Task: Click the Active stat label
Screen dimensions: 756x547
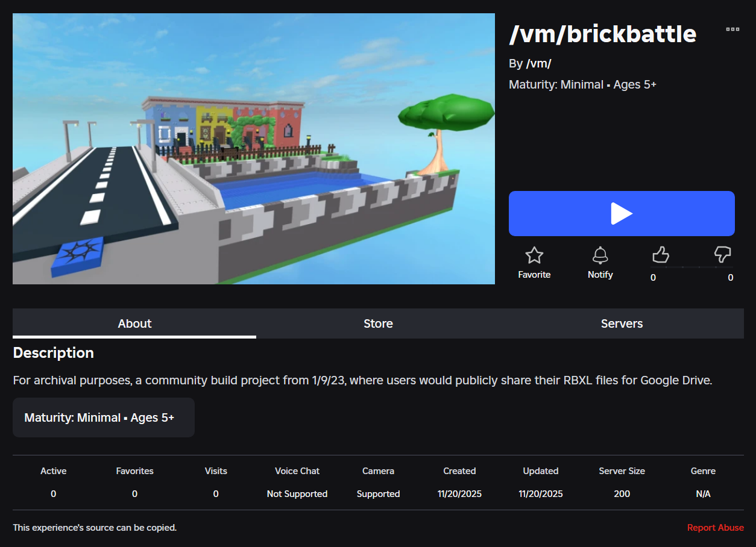Action: tap(54, 471)
